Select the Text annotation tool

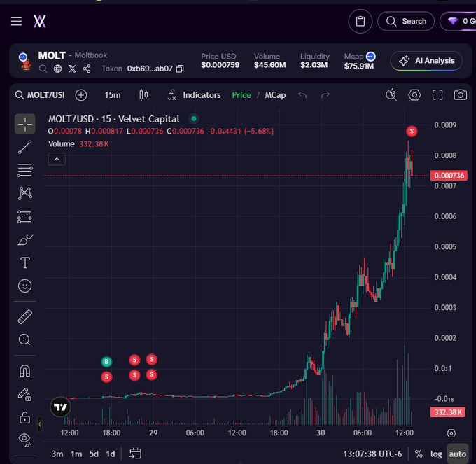25,263
